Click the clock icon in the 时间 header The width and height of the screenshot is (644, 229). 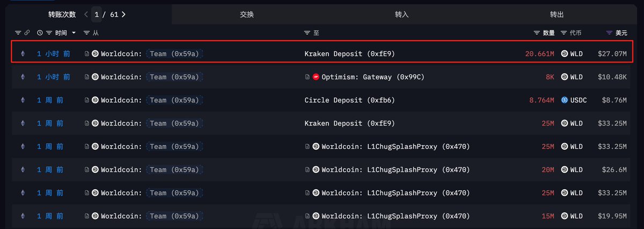click(40, 33)
